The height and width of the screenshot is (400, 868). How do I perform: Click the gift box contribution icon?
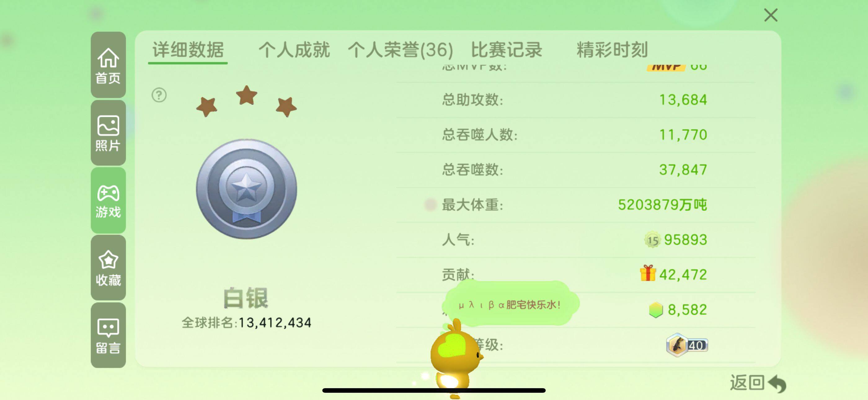(648, 273)
